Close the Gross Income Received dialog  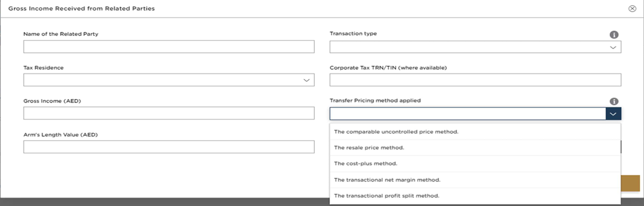[632, 8]
